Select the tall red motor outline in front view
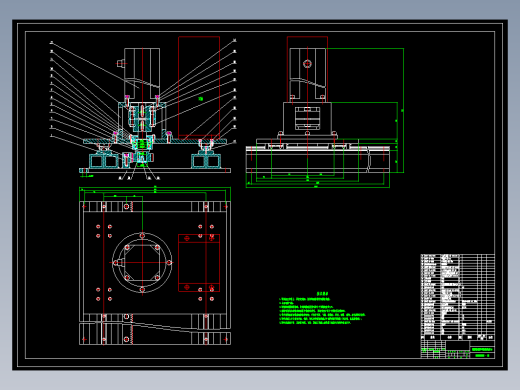Image resolution: width=520 pixels, height=390 pixels. click(199, 88)
